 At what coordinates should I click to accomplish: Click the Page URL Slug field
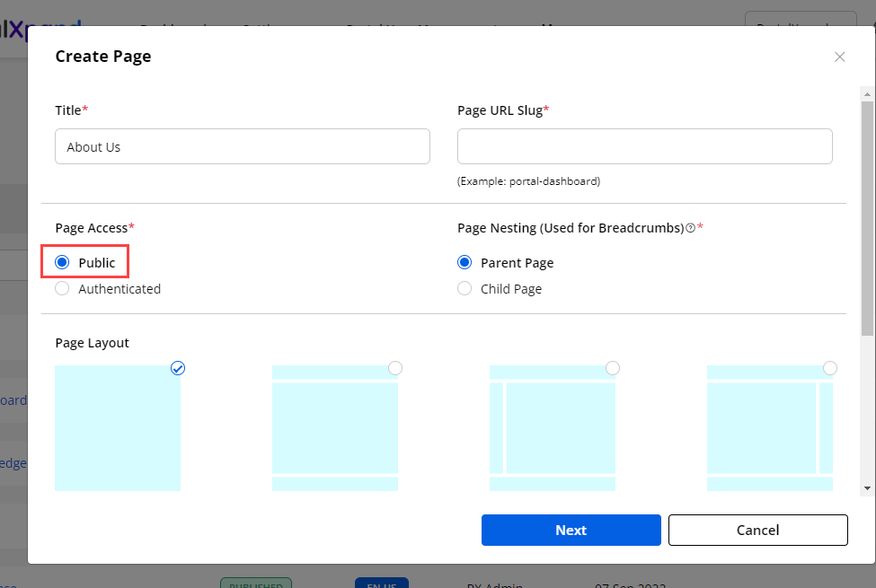[644, 146]
